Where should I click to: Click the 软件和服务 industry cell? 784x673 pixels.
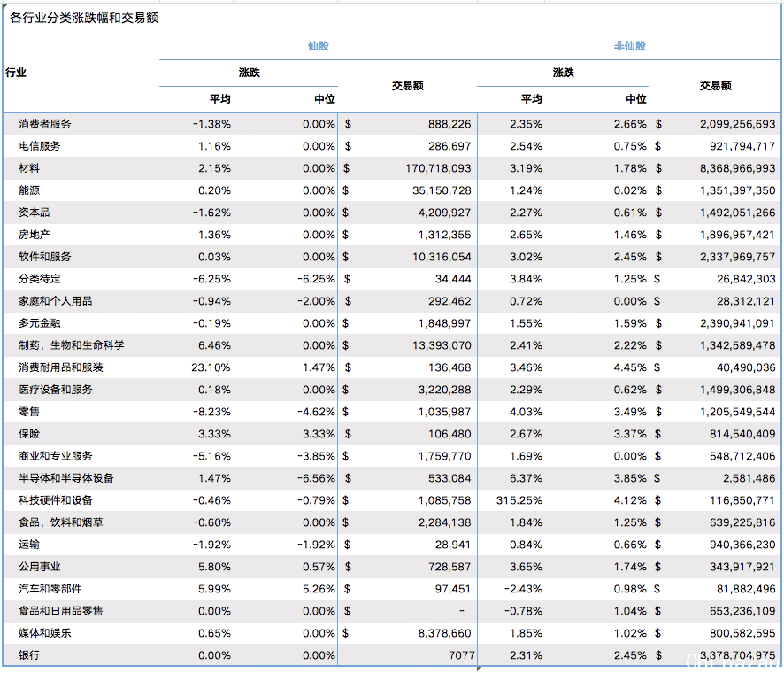click(45, 257)
